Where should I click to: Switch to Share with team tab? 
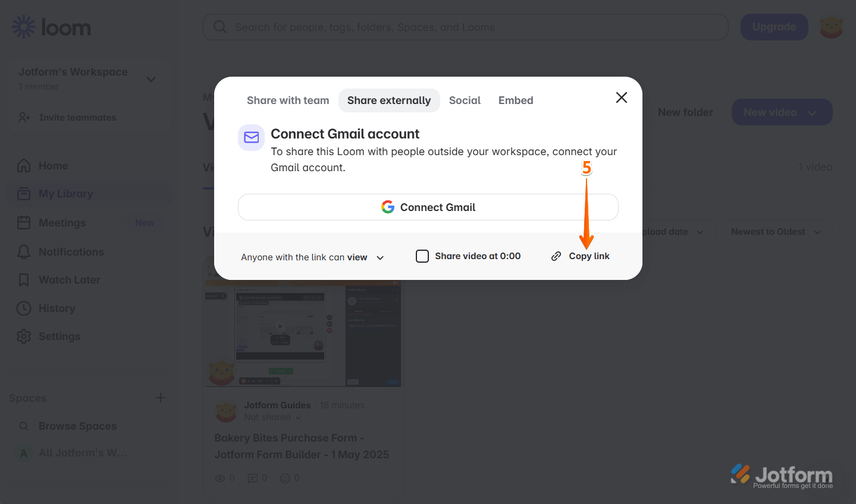click(288, 100)
